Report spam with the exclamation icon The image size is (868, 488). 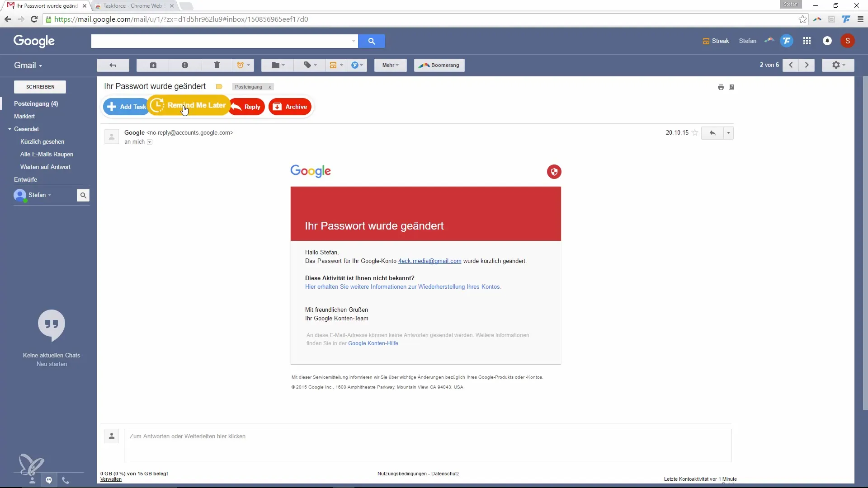coord(185,65)
